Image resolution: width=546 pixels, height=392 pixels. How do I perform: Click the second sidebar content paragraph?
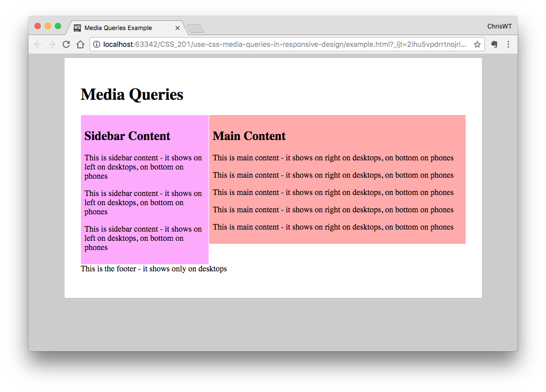pos(143,203)
